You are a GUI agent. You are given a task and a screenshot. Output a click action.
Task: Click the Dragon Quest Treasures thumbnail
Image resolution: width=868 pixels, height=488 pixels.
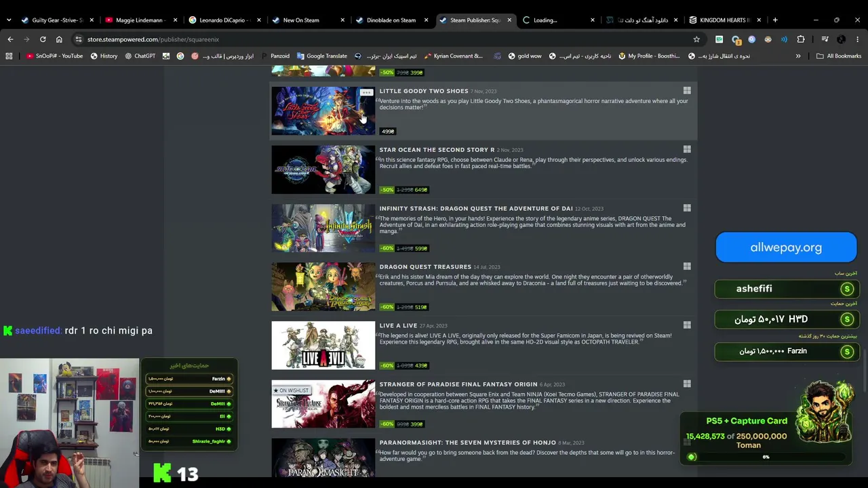[323, 287]
